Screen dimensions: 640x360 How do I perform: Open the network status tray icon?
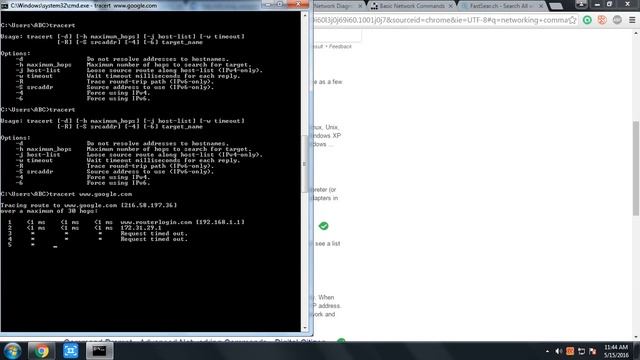click(581, 351)
